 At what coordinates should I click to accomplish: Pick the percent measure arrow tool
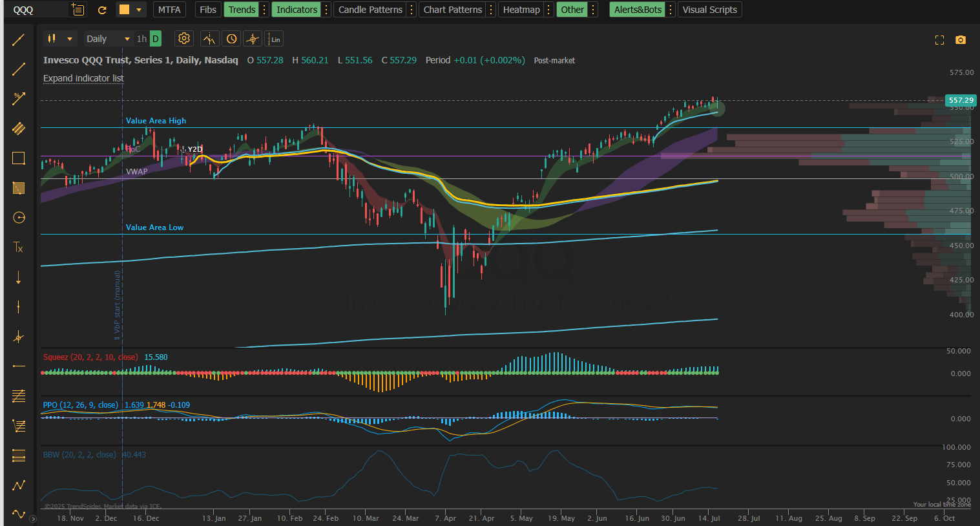[x=19, y=98]
